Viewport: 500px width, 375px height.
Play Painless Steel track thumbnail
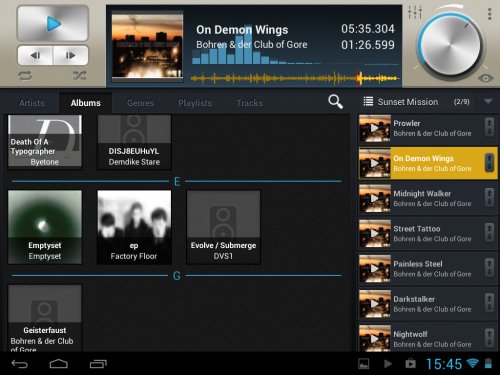375,269
